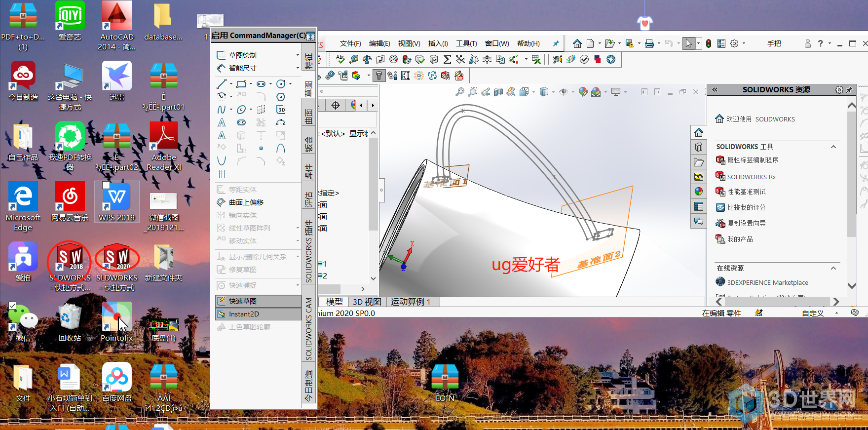
Task: Toggle the Instant2D button
Action: coord(259,314)
